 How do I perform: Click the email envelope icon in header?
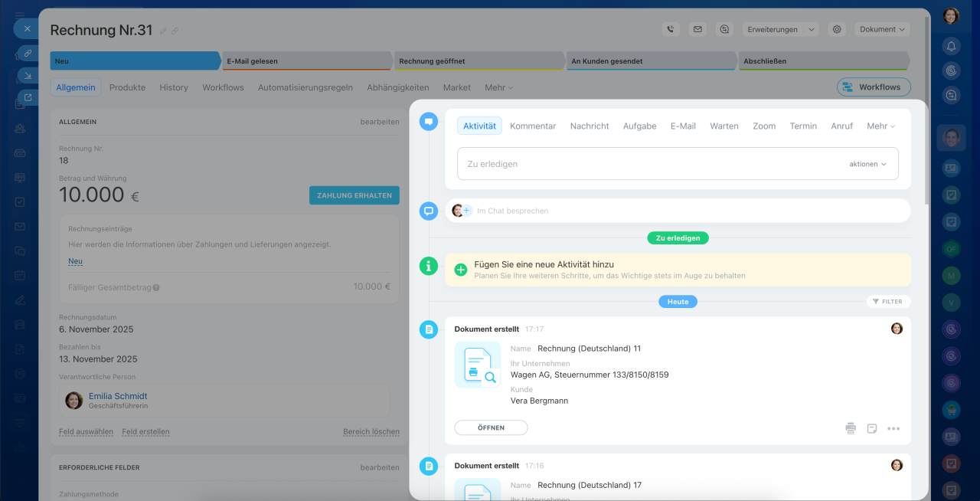[x=697, y=29]
